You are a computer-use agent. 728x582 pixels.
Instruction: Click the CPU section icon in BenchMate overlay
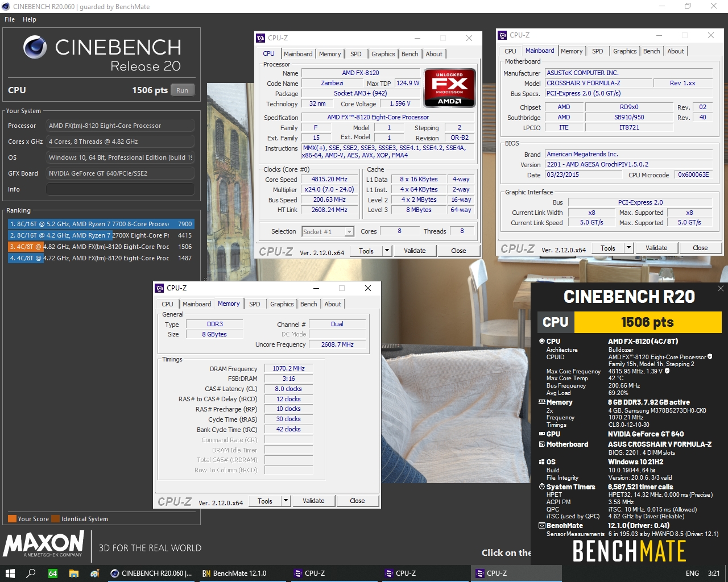tap(542, 342)
